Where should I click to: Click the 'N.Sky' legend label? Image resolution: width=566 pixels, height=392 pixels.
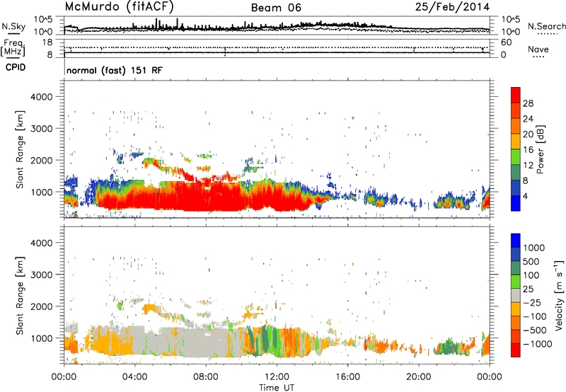point(13,26)
